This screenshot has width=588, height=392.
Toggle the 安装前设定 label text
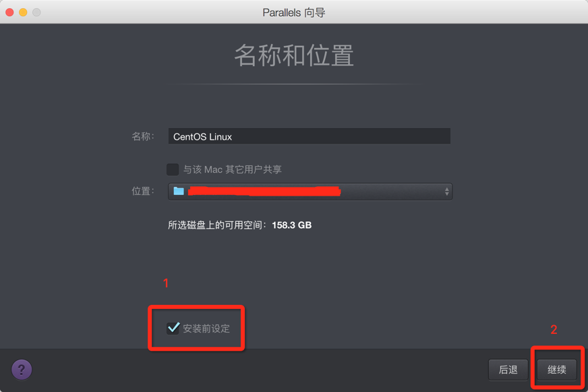coord(206,329)
